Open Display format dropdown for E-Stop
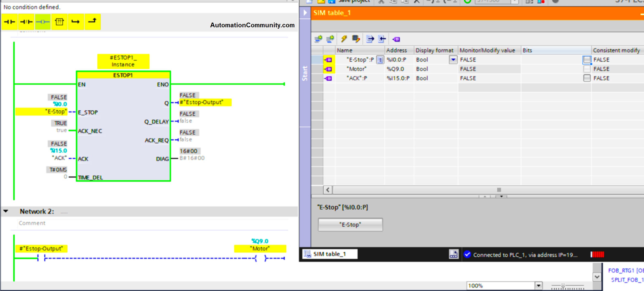The height and width of the screenshot is (291, 644). pos(453,60)
